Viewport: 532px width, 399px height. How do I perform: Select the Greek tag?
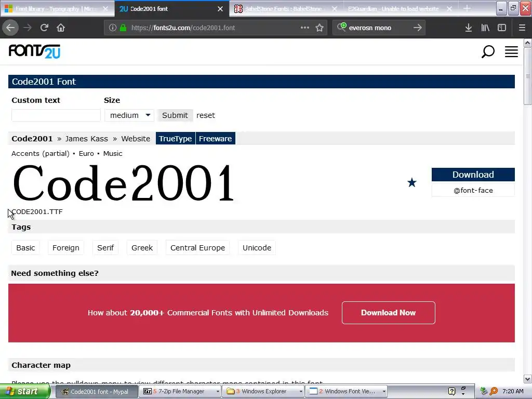click(x=142, y=248)
